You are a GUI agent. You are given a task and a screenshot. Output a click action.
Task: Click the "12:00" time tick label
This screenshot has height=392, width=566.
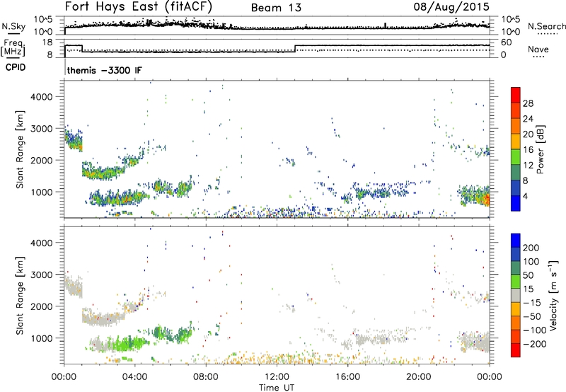point(277,377)
